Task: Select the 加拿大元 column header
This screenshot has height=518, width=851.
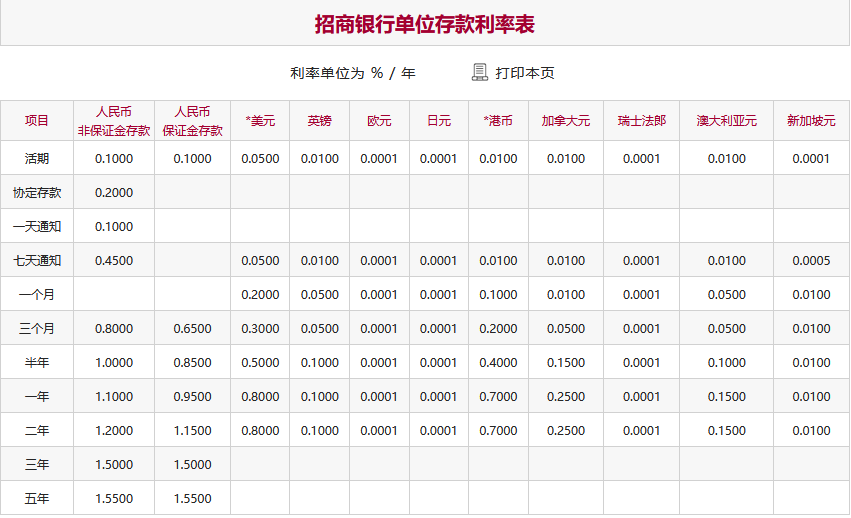Action: 566,121
